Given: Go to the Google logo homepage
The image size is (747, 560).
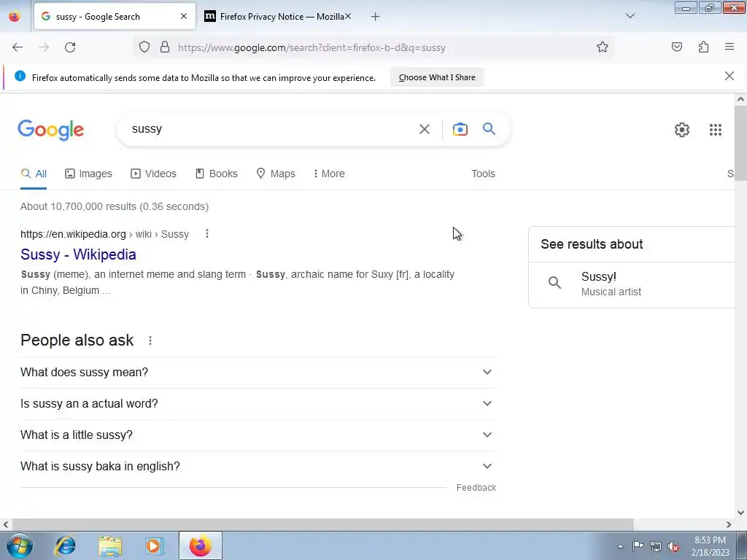Looking at the screenshot, I should [51, 130].
